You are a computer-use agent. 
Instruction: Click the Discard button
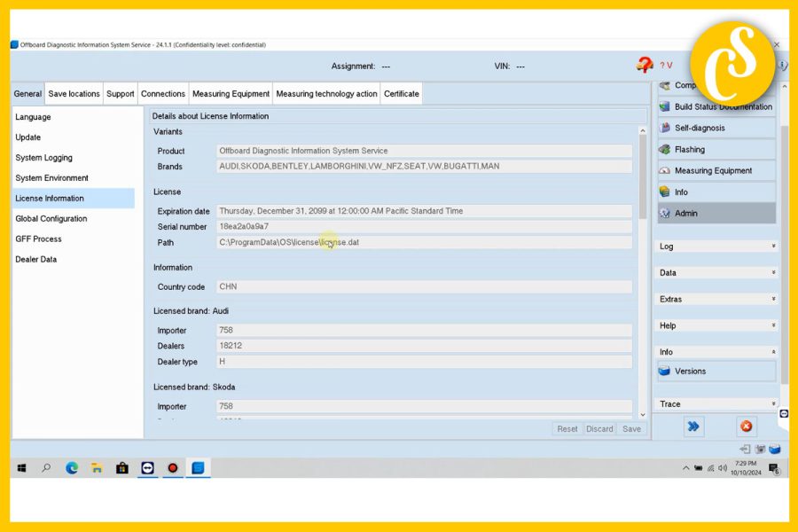(x=599, y=428)
